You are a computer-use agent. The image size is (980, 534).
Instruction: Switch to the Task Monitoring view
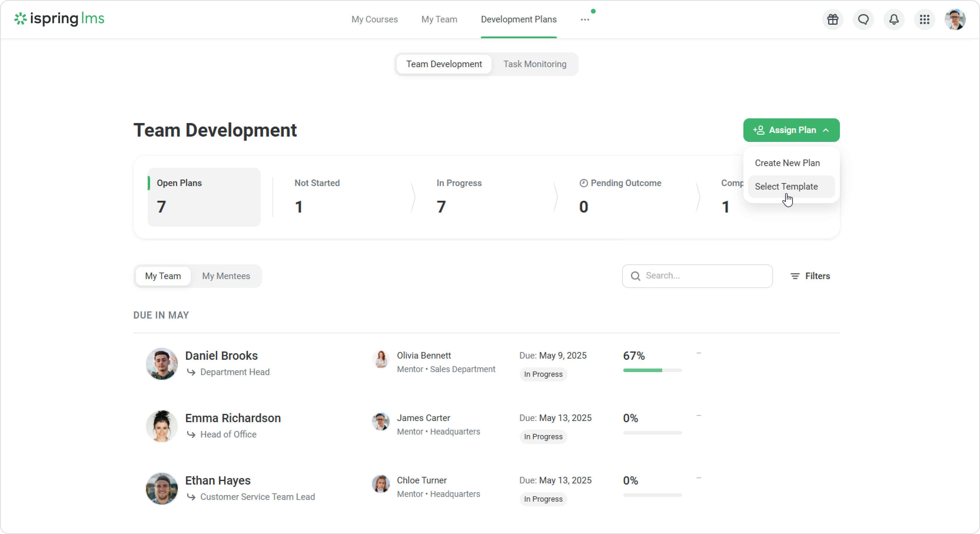(534, 64)
